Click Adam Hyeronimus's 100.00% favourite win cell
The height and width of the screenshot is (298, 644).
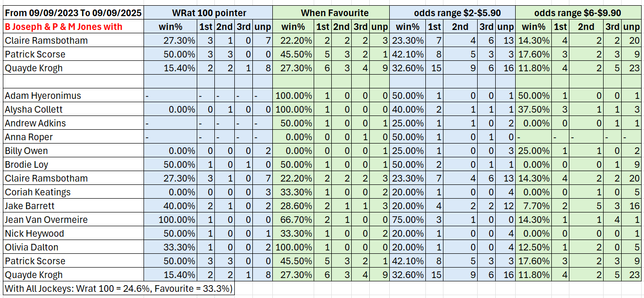[x=293, y=96]
